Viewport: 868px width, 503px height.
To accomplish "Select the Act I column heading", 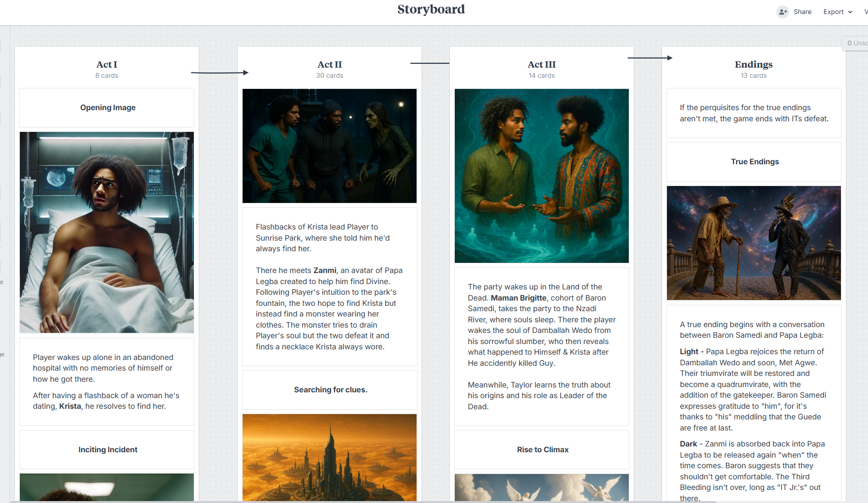I will click(x=107, y=64).
